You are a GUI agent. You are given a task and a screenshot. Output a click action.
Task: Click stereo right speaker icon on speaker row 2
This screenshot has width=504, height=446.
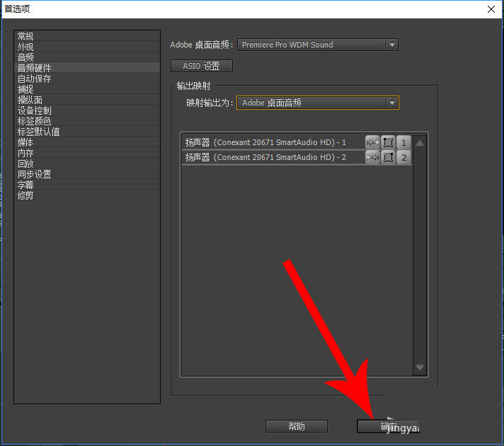(372, 157)
